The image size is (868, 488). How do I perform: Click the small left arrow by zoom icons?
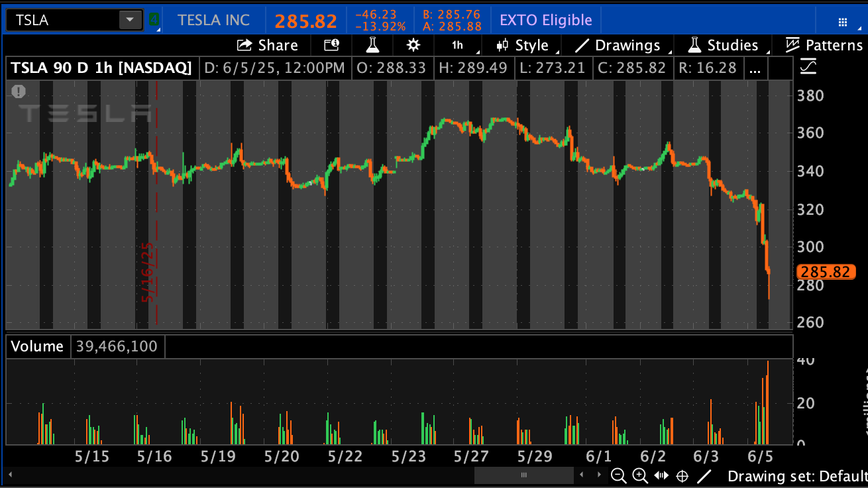tap(582, 475)
